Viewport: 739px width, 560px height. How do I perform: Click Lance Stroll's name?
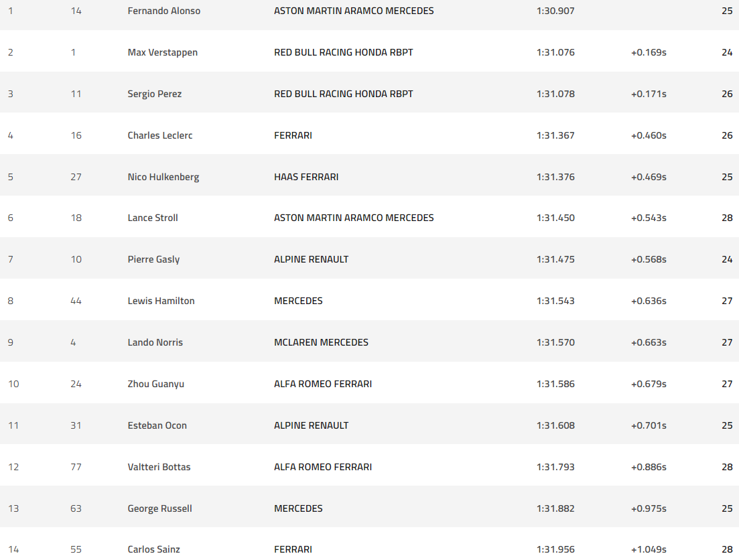[x=153, y=218]
